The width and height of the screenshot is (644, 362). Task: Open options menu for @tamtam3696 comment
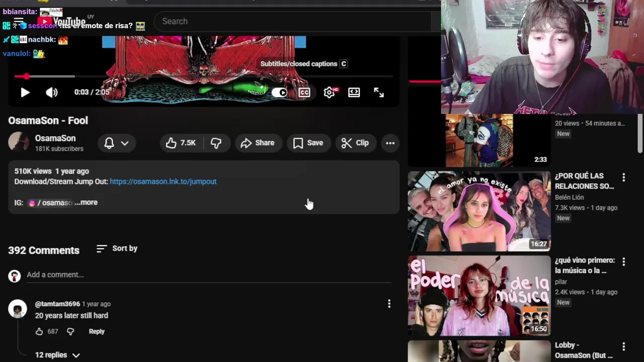[x=389, y=304]
